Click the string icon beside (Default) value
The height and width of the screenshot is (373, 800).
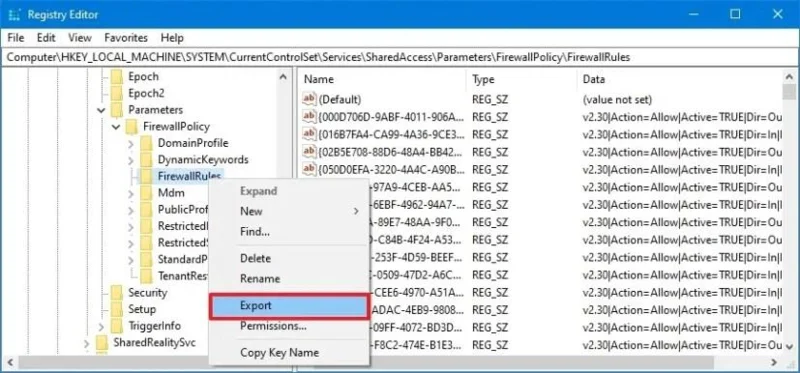[309, 99]
